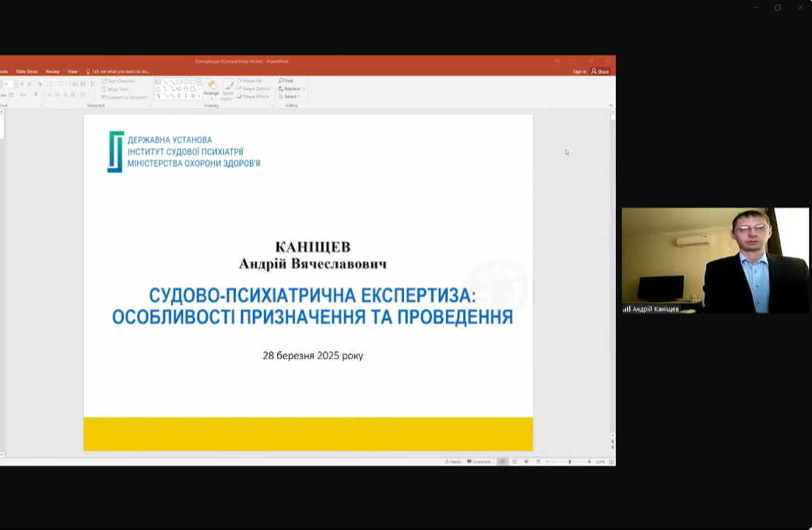Switch to the Review tab
The height and width of the screenshot is (530, 812).
tap(52, 72)
